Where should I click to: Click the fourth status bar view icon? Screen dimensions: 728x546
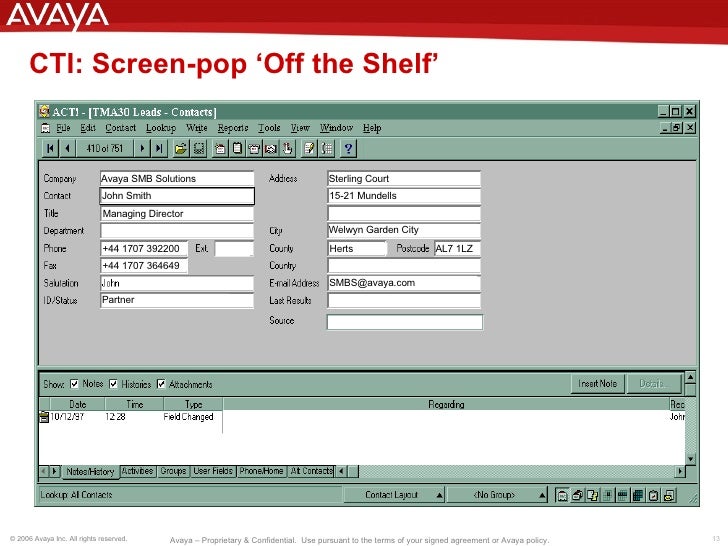click(607, 495)
